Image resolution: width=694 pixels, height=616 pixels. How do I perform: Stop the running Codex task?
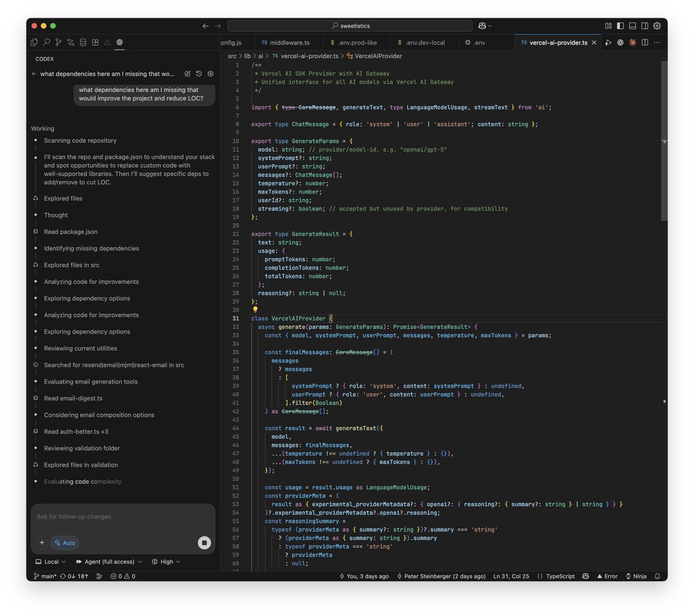click(x=204, y=543)
